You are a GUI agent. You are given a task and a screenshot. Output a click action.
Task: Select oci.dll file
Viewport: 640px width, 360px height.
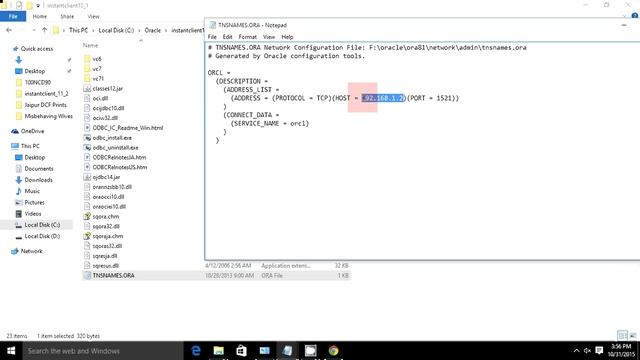(x=100, y=98)
